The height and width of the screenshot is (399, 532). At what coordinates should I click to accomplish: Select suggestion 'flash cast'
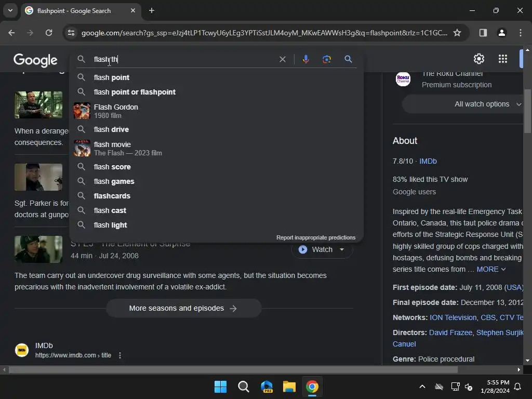217,210
